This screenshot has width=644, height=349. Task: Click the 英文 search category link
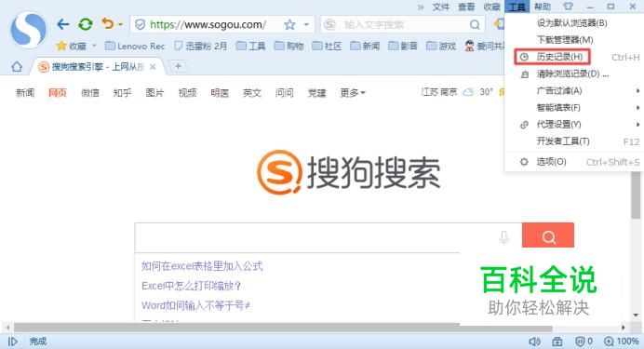pyautogui.click(x=252, y=93)
